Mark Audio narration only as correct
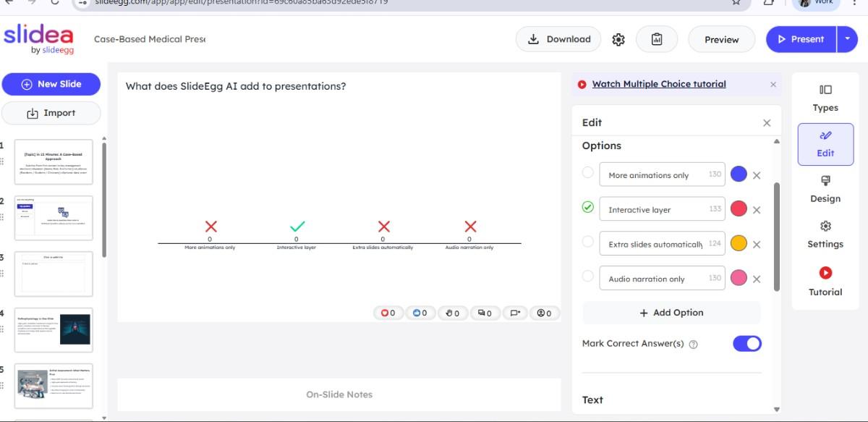 click(x=588, y=277)
